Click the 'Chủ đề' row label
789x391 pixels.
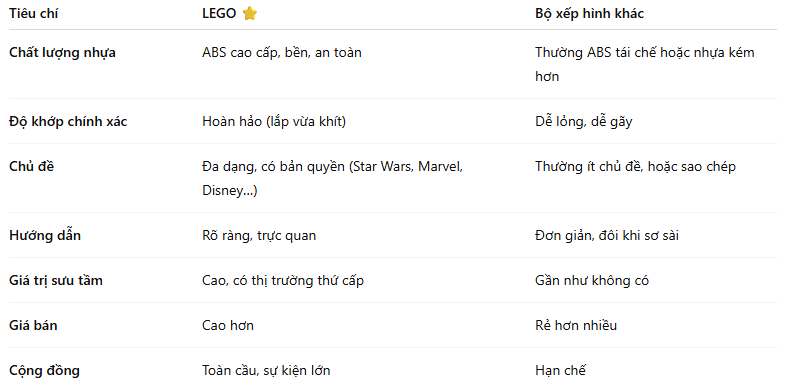click(x=31, y=167)
